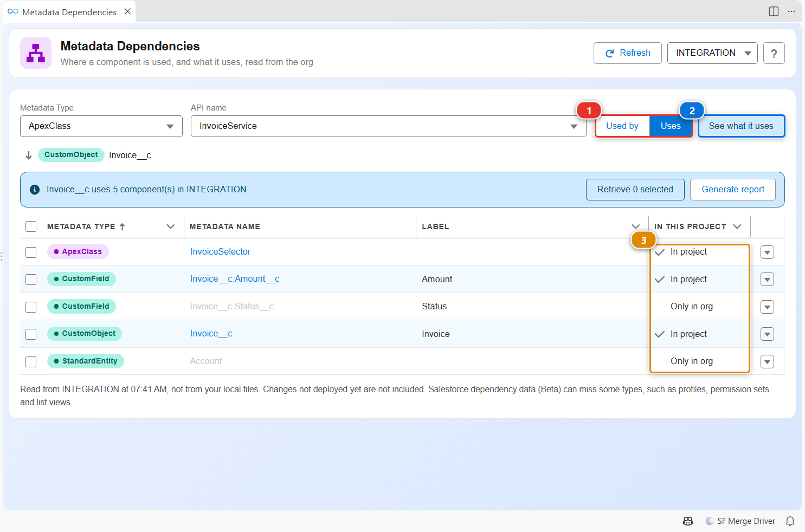Open the Invoice__c metadata name link

pyautogui.click(x=211, y=334)
